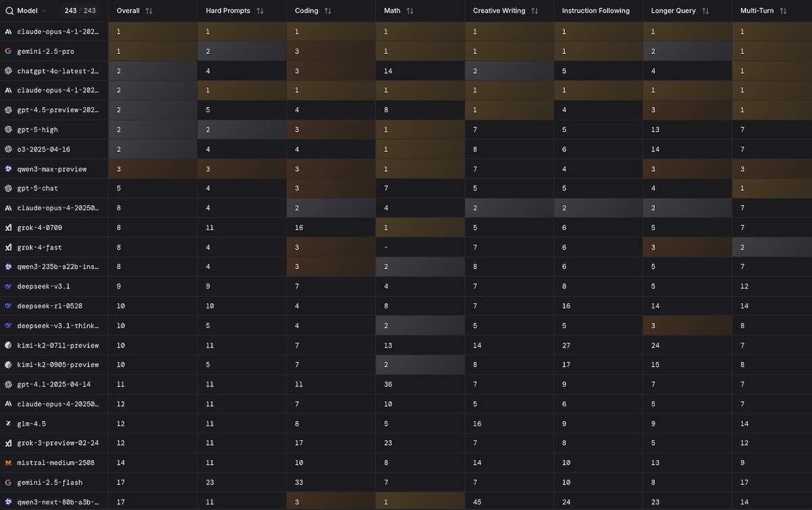
Task: Click Creative Writing rank 45 in qwen3-next row
Action: click(x=478, y=502)
